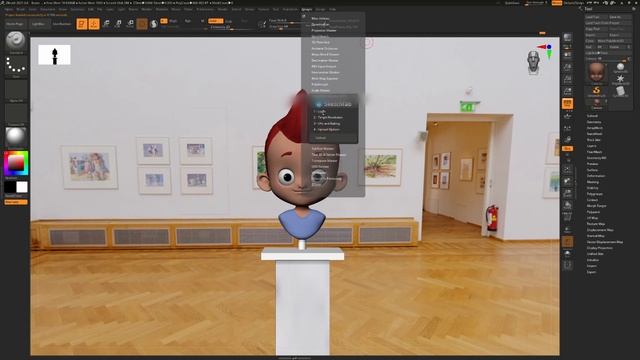Image resolution: width=640 pixels, height=360 pixels.
Task: Open the Texture Off selector
Action: coord(16,114)
